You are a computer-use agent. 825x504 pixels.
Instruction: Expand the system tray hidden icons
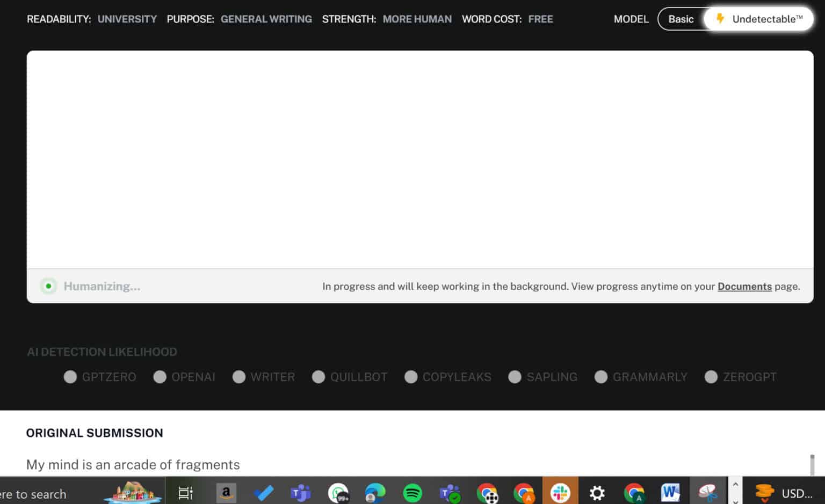click(x=735, y=484)
